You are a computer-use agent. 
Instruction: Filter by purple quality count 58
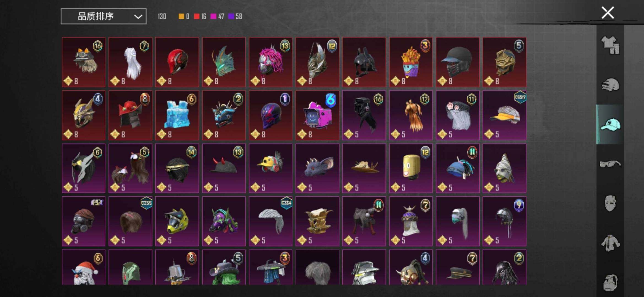click(235, 16)
